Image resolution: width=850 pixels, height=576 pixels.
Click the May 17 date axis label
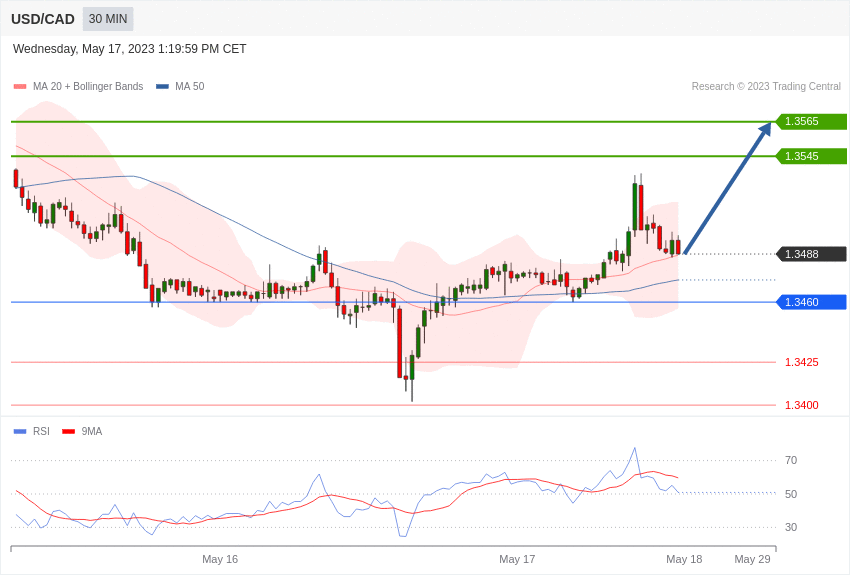click(517, 559)
